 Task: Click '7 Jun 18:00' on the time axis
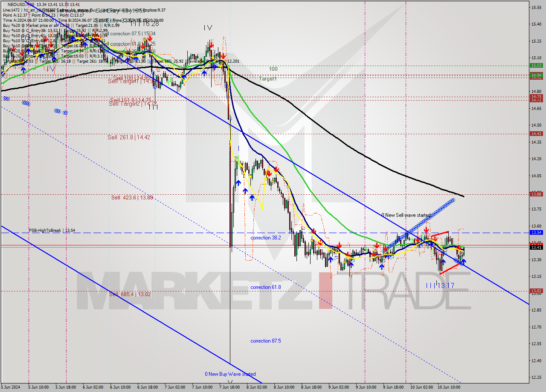point(229,387)
